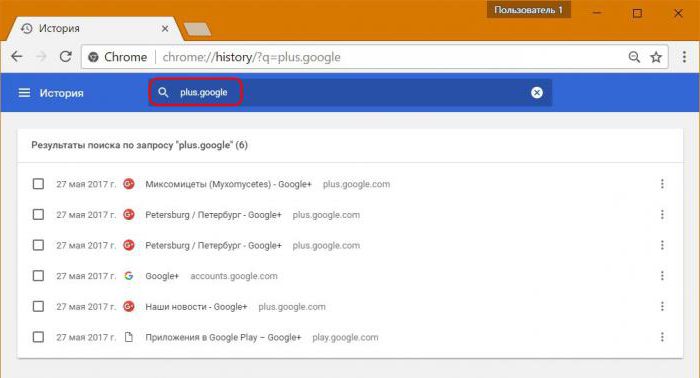The width and height of the screenshot is (700, 378).
Task: Open actions menu for Наши новости entry
Action: (662, 307)
